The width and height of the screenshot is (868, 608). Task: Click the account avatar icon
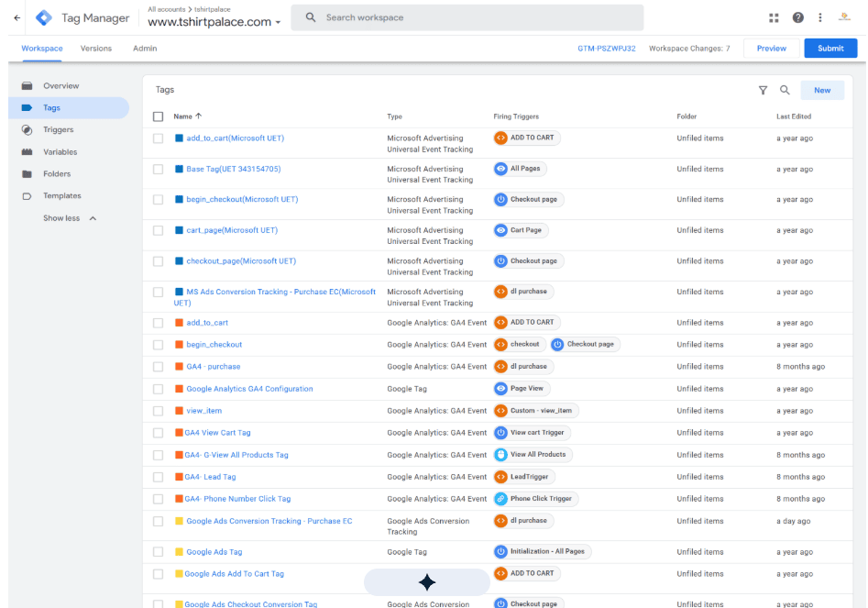844,17
